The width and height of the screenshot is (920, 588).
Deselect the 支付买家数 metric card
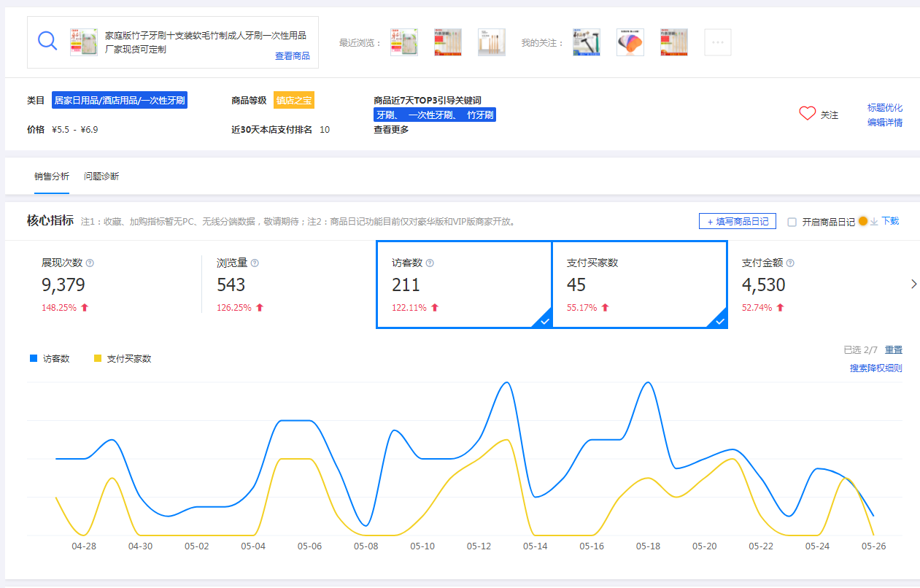coord(639,285)
